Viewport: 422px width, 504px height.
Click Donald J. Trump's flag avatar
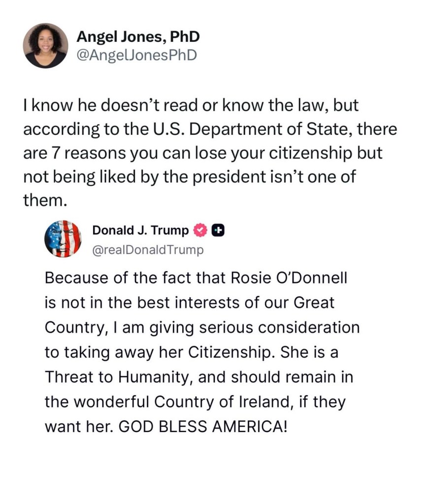(x=63, y=239)
